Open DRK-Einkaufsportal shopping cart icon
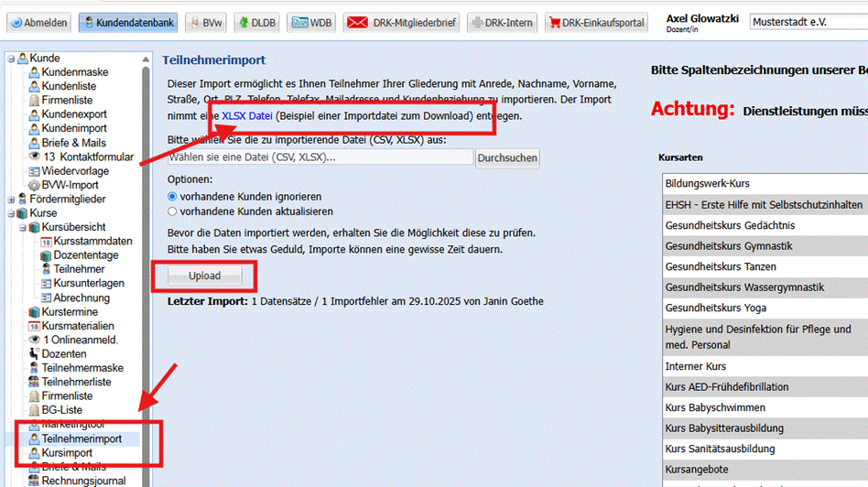Image resolution: width=868 pixels, height=487 pixels. pos(553,22)
